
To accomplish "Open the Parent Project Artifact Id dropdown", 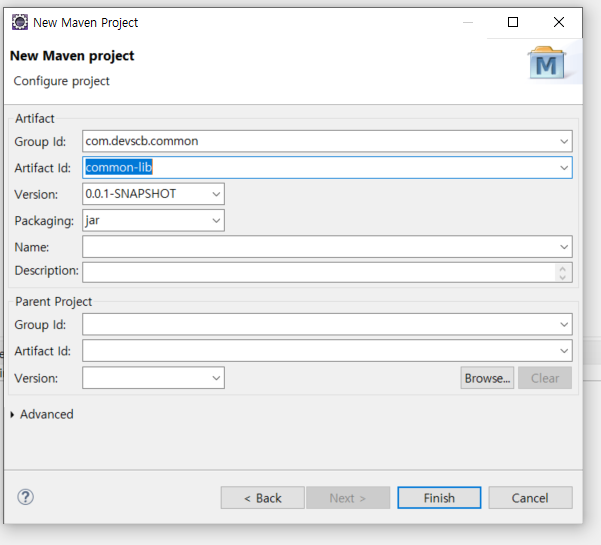I will pyautogui.click(x=564, y=351).
